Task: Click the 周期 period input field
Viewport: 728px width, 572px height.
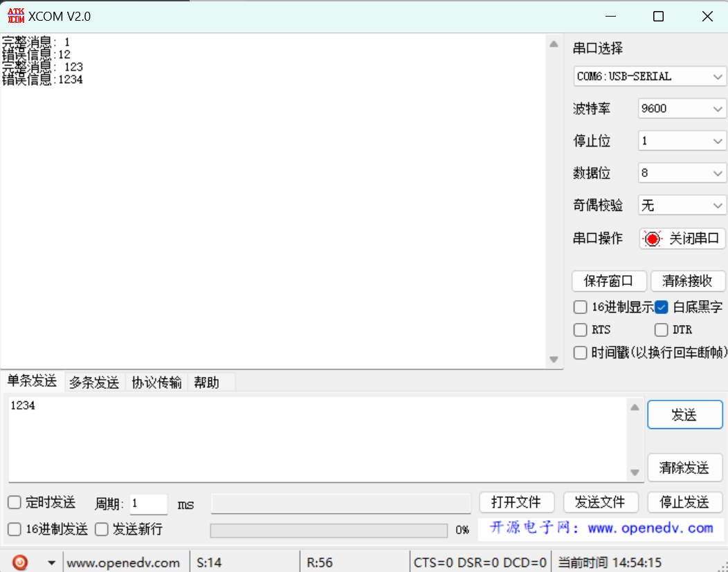Action: (147, 504)
